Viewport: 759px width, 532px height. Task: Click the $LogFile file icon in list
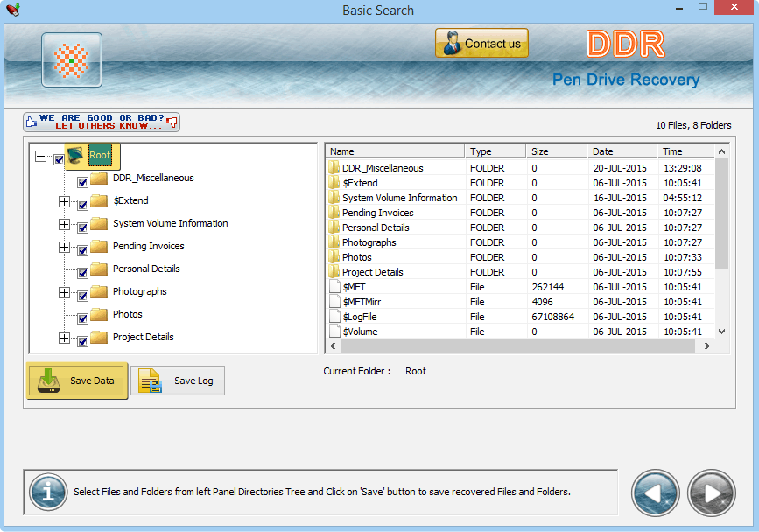click(334, 317)
